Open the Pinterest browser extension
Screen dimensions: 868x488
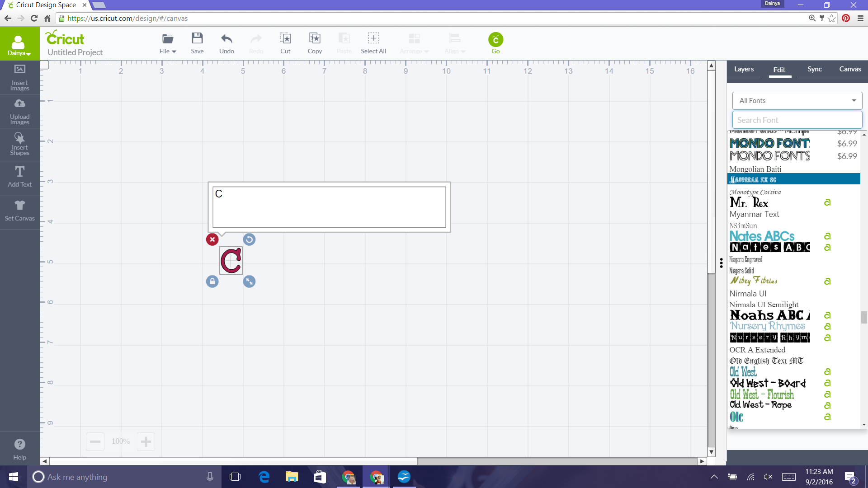click(x=846, y=18)
